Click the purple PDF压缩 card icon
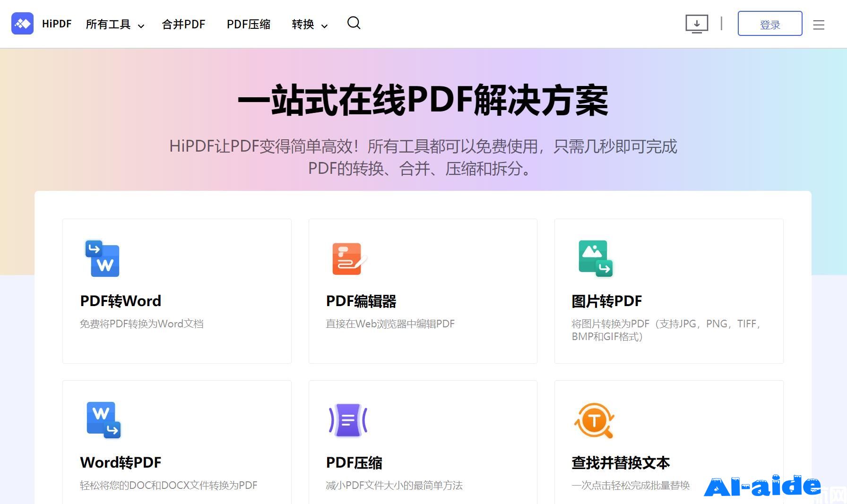The height and width of the screenshot is (504, 847). 348,420
